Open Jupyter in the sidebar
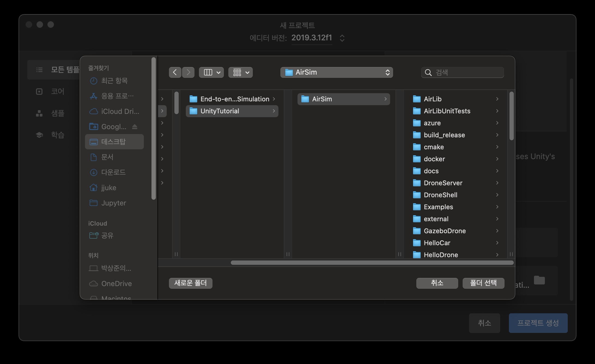 pyautogui.click(x=114, y=203)
